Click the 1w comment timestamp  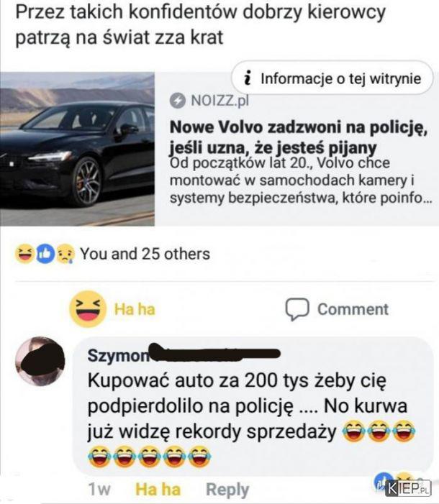(x=99, y=489)
